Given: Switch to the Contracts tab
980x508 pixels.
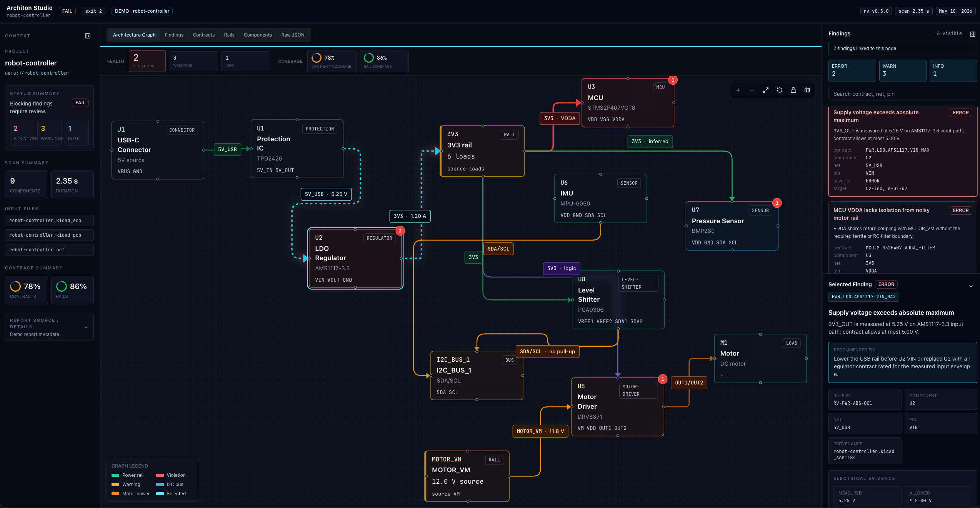Looking at the screenshot, I should pos(204,35).
